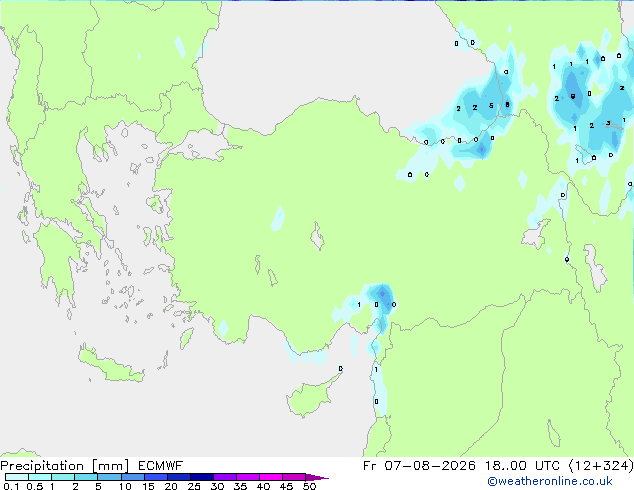634x490 pixels.
Task: Pick the 15–20 mm legend color swatch
Action: click(155, 477)
